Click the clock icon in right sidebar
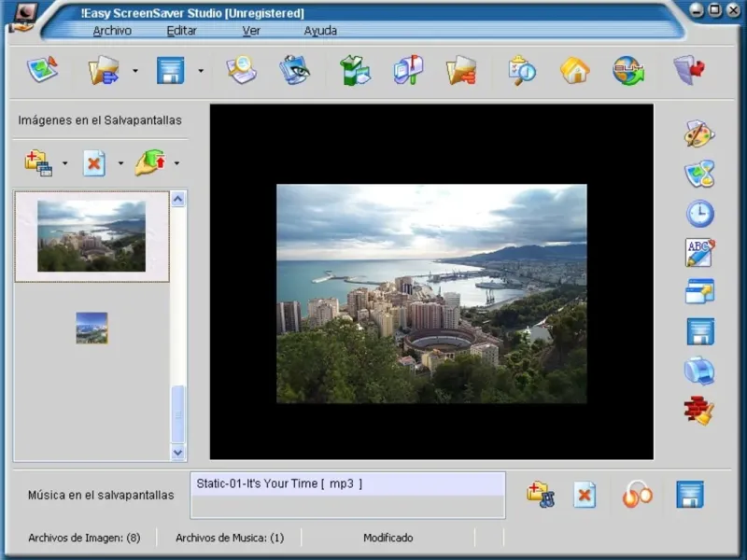The width and height of the screenshot is (747, 560). [x=699, y=214]
